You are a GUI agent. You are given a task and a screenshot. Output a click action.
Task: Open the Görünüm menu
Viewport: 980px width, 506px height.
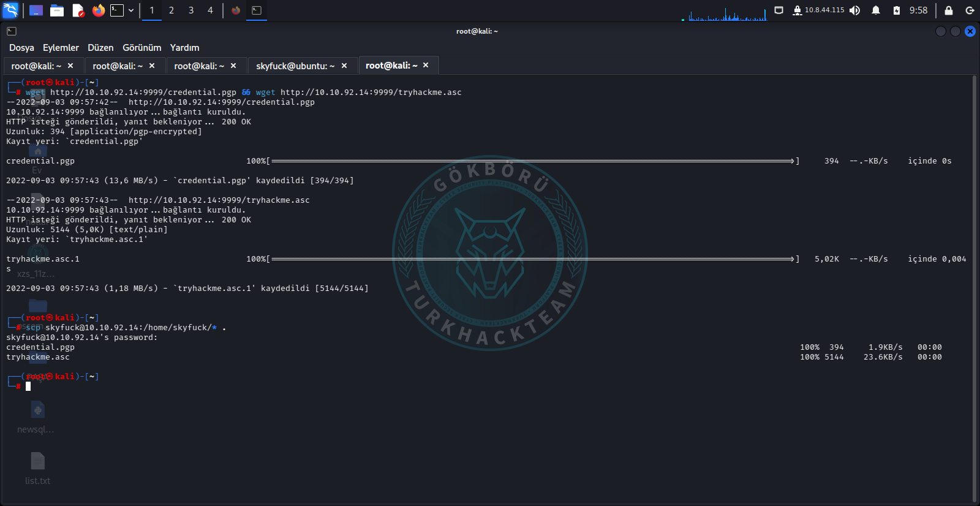(x=141, y=48)
